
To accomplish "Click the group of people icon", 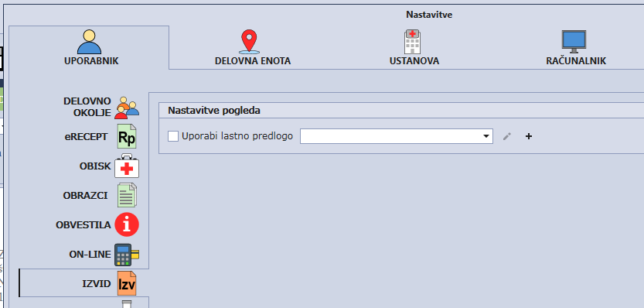I will pos(127,108).
